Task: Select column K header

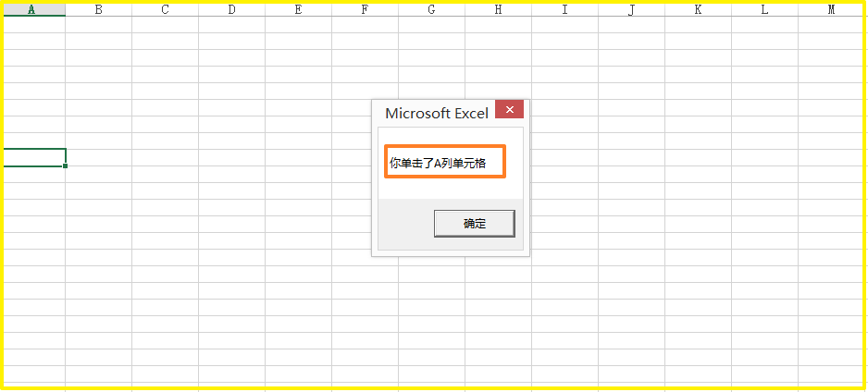Action: click(698, 9)
